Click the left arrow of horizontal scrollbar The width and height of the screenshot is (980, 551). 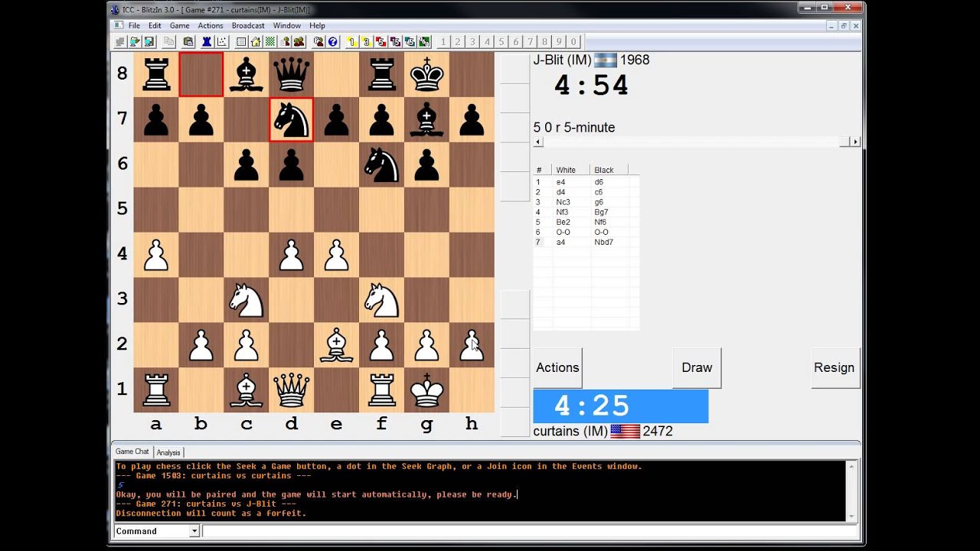(538, 142)
